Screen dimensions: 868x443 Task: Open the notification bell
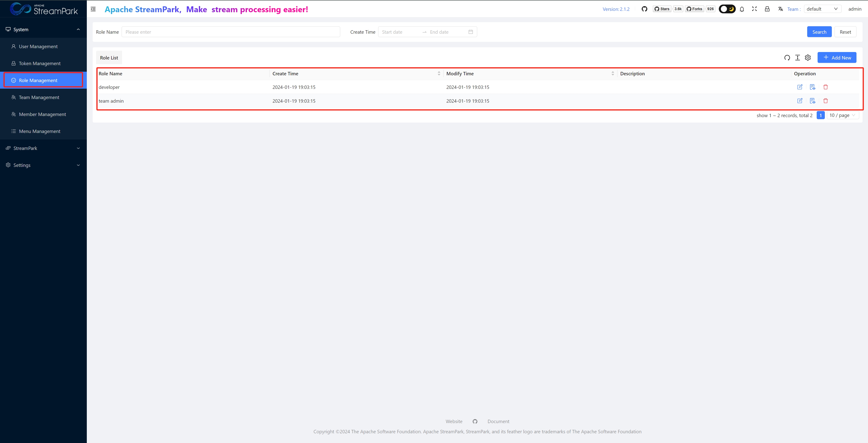[x=742, y=9]
